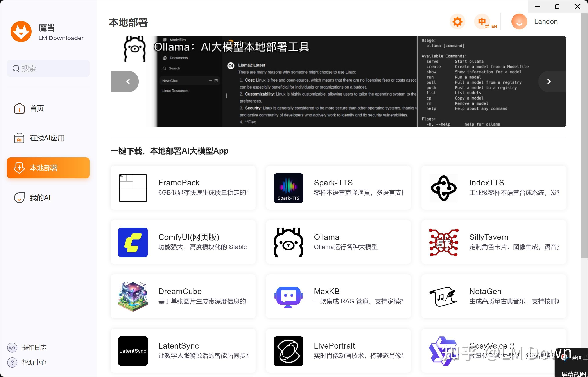This screenshot has height=377, width=588.
Task: Open the FramePack app card
Action: [x=183, y=188]
